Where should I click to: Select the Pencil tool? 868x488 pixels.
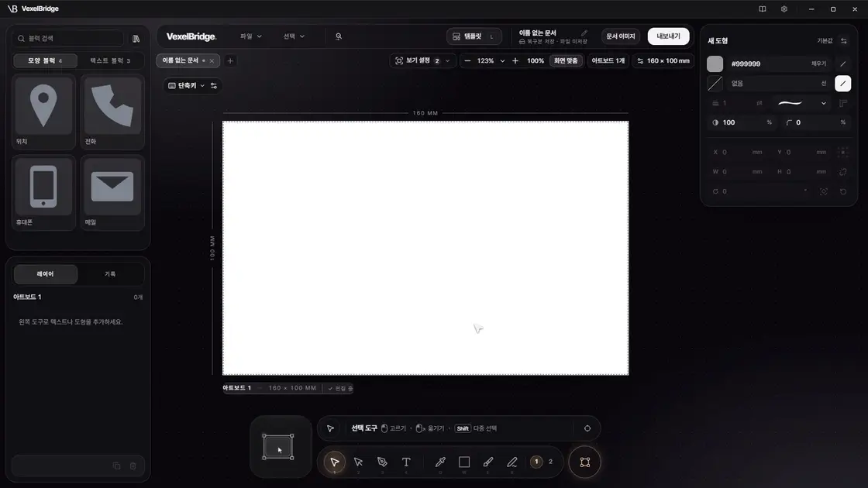point(512,462)
